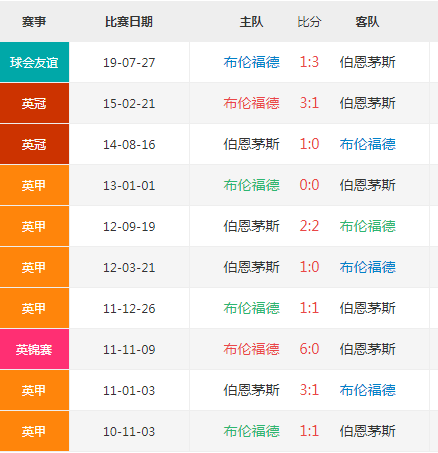The height and width of the screenshot is (453, 438).
Task: Open 伯恩茅斯 home team in 12-03-21 row
Action: click(252, 267)
